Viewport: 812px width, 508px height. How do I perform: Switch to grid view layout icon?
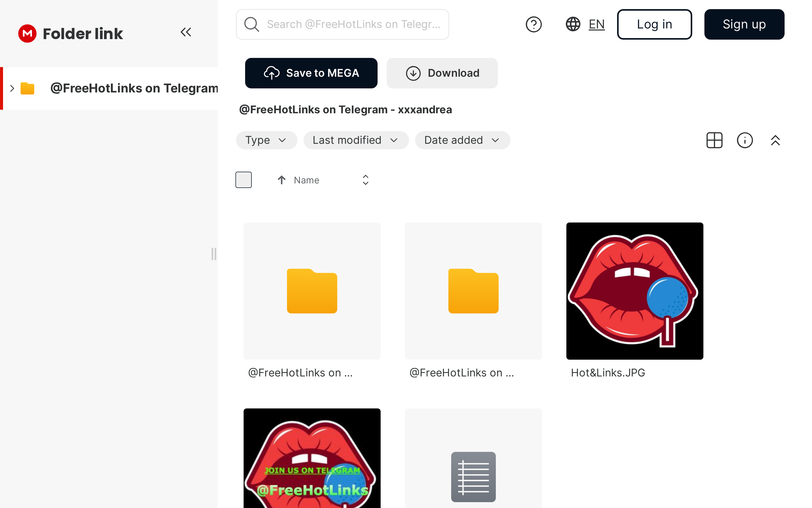tap(714, 140)
